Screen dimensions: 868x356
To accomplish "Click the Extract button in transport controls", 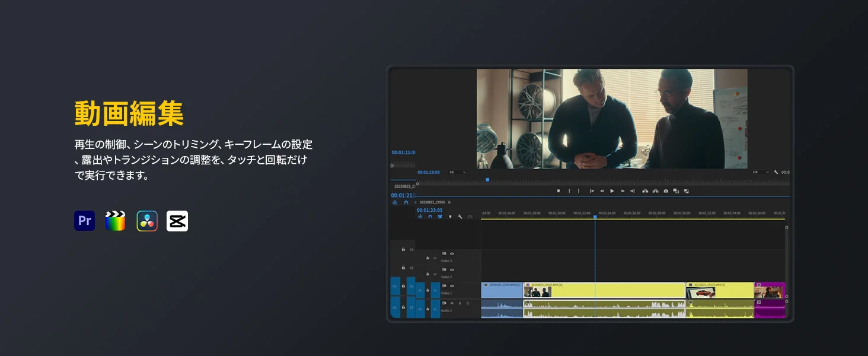I will pos(655,191).
